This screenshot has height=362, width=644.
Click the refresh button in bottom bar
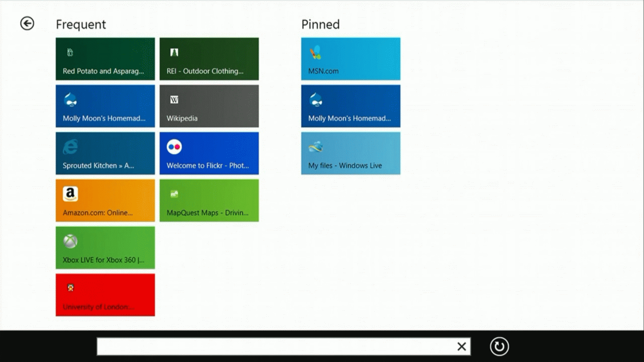click(499, 347)
